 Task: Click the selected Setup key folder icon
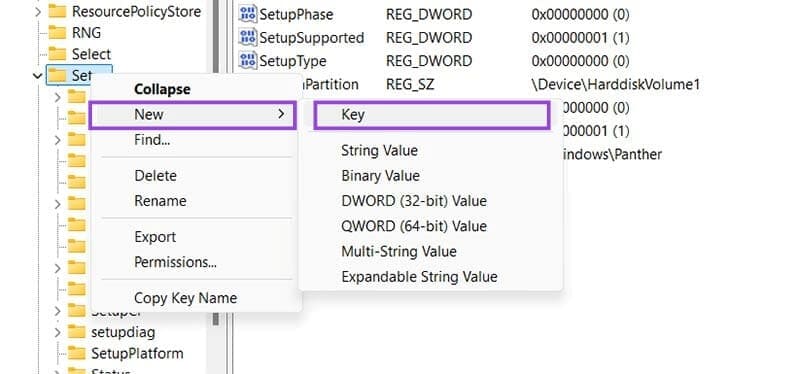point(57,76)
